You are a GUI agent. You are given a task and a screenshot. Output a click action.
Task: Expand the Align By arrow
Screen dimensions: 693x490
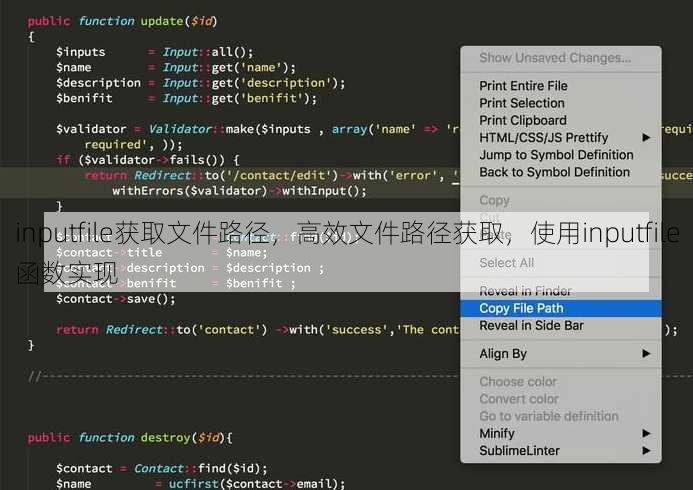tap(646, 353)
